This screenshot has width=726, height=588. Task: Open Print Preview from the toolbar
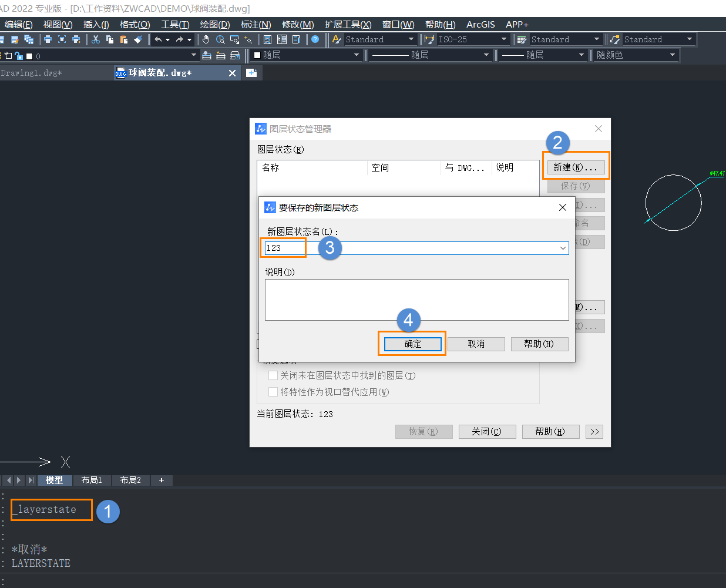[62, 39]
